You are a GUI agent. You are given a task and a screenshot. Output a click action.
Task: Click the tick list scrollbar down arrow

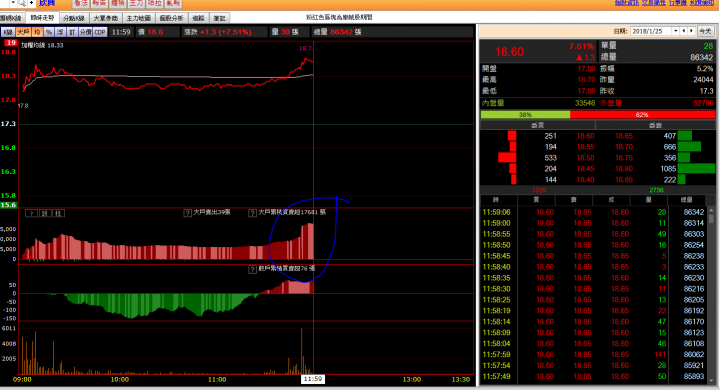[711, 381]
